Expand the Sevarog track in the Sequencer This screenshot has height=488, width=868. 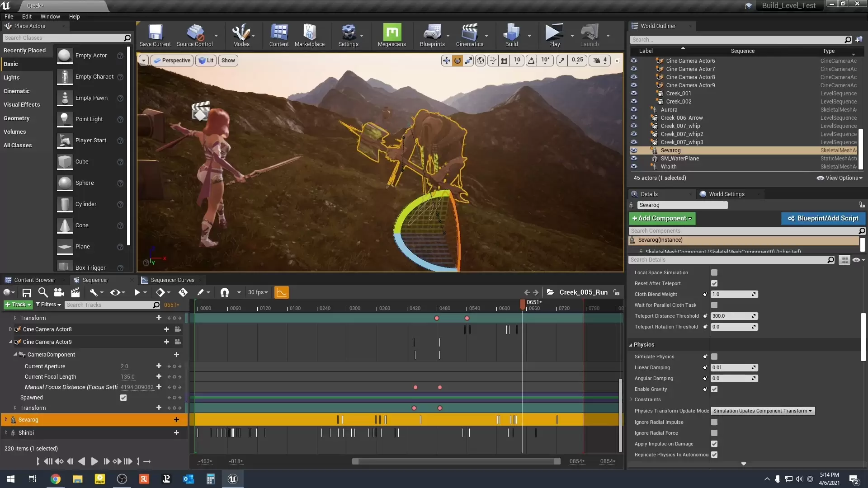tap(6, 420)
